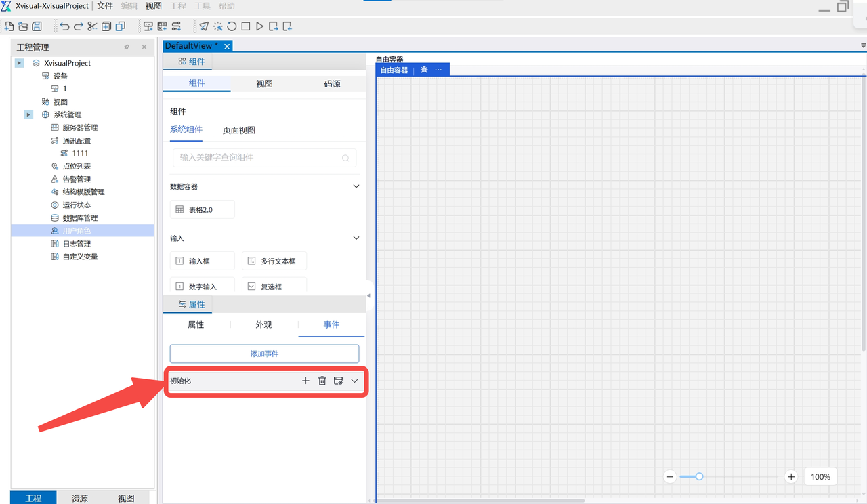Open the 外观 tab
Screen dimensions: 867x504
pyautogui.click(x=263, y=324)
